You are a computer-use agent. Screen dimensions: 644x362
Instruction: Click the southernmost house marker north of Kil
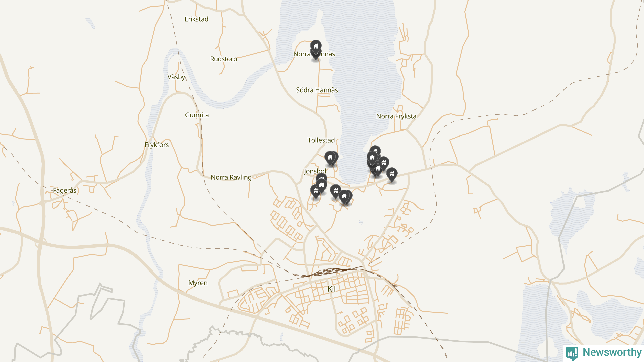tap(344, 197)
